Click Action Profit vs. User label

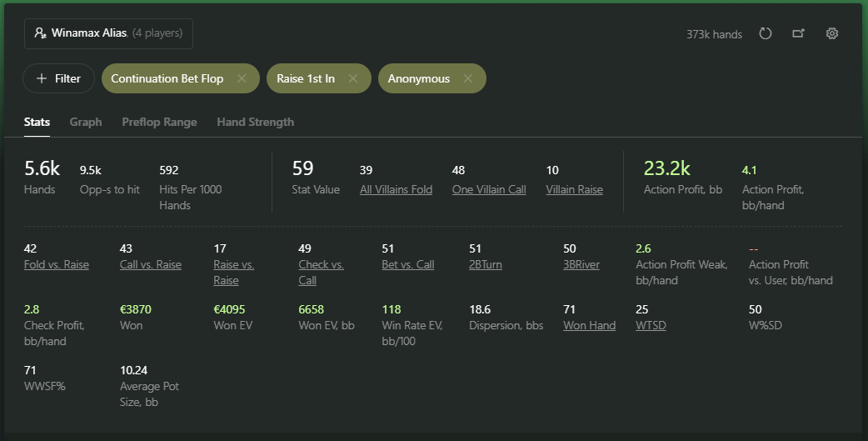[x=791, y=273]
